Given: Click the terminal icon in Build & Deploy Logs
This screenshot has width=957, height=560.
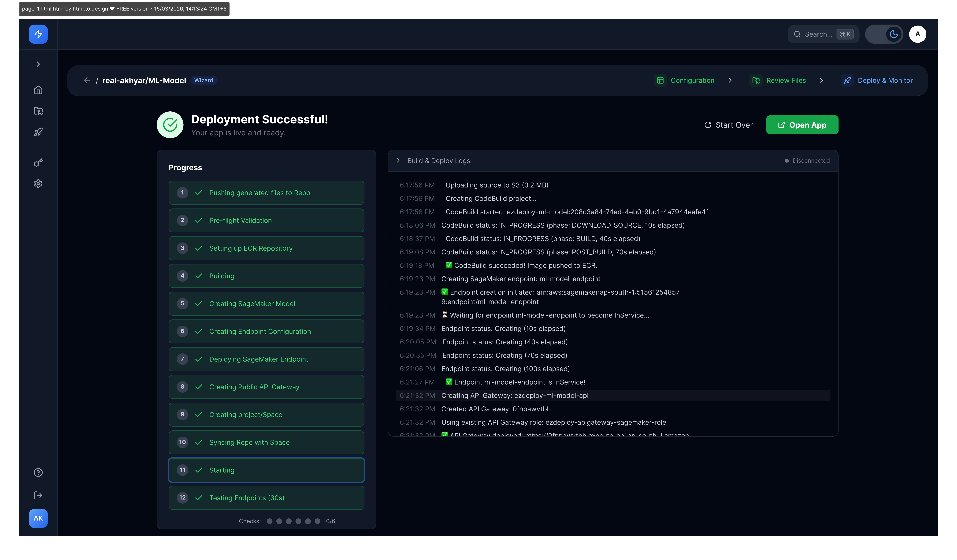Looking at the screenshot, I should [x=400, y=161].
